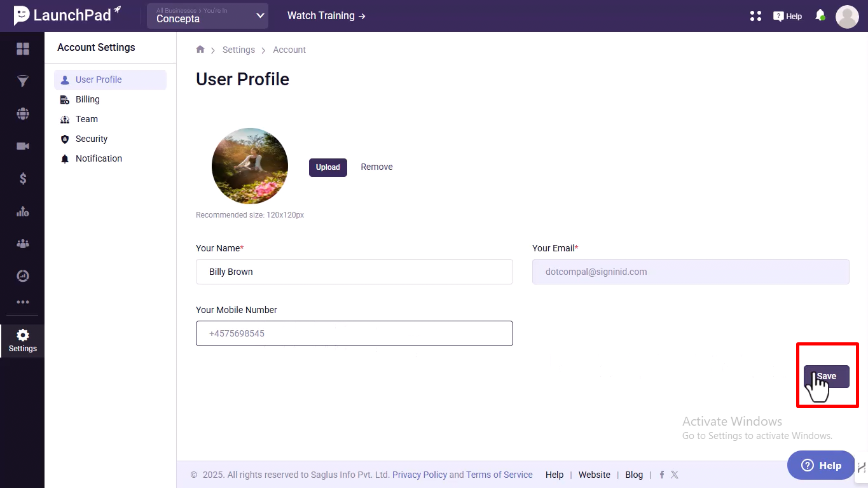Image resolution: width=868 pixels, height=488 pixels.
Task: Click Help in the footer
Action: (x=555, y=475)
